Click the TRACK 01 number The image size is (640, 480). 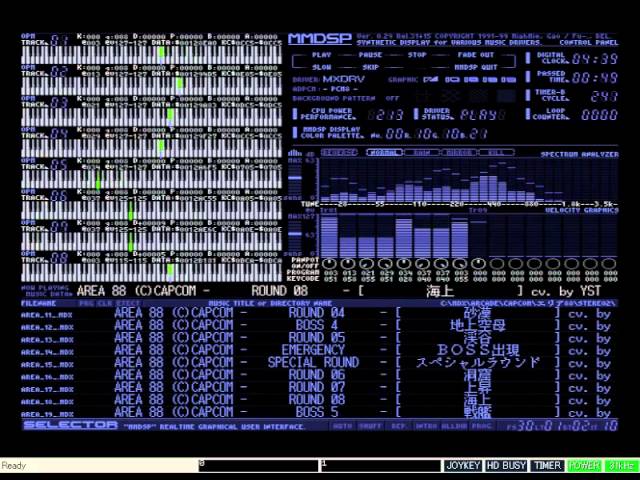[x=59, y=41]
